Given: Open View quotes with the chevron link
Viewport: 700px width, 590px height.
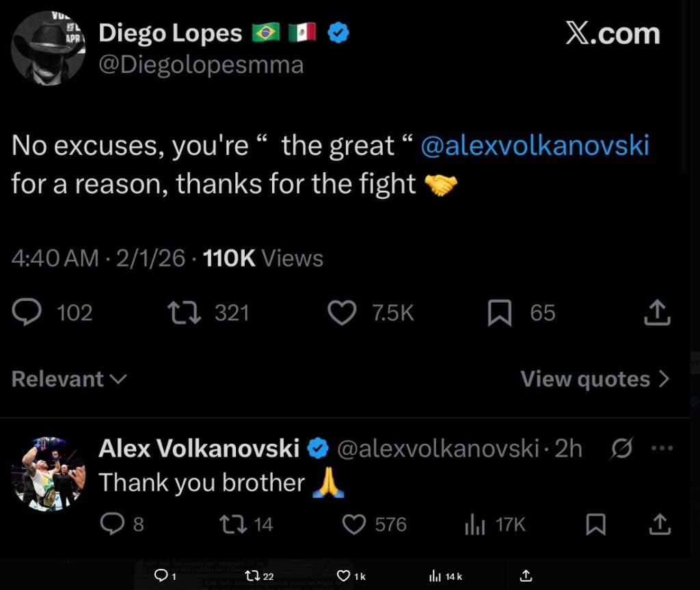Looking at the screenshot, I should [594, 379].
